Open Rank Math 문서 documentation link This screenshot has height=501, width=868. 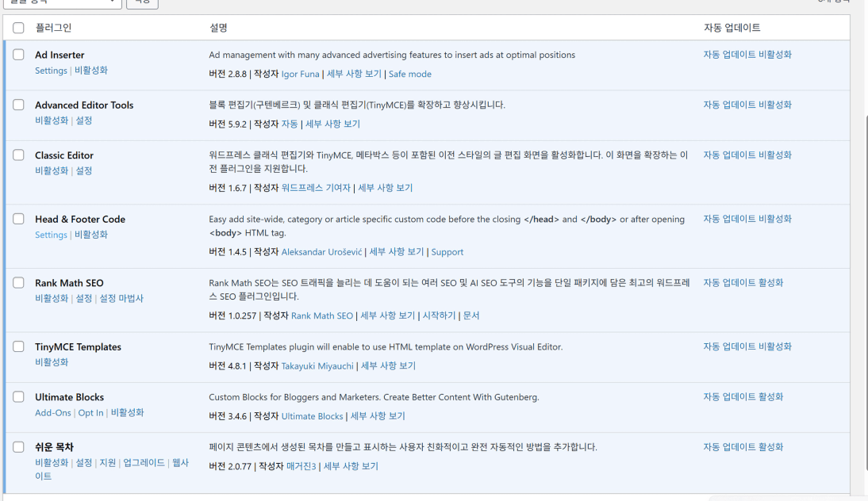point(471,316)
